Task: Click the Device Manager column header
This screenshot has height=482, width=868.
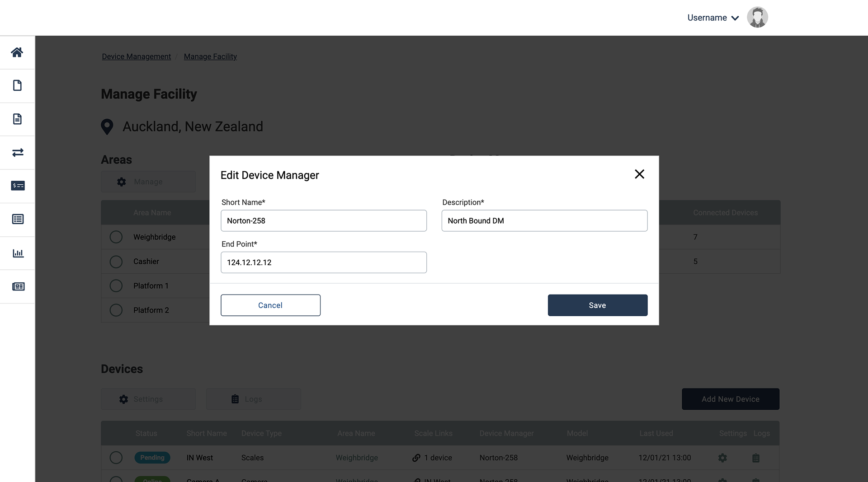Action: pyautogui.click(x=506, y=433)
